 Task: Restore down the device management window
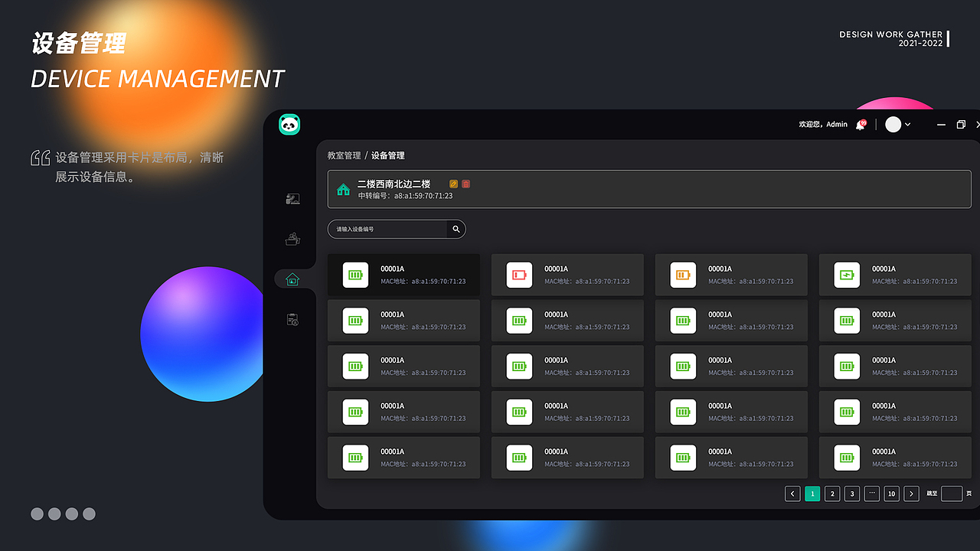coord(961,125)
